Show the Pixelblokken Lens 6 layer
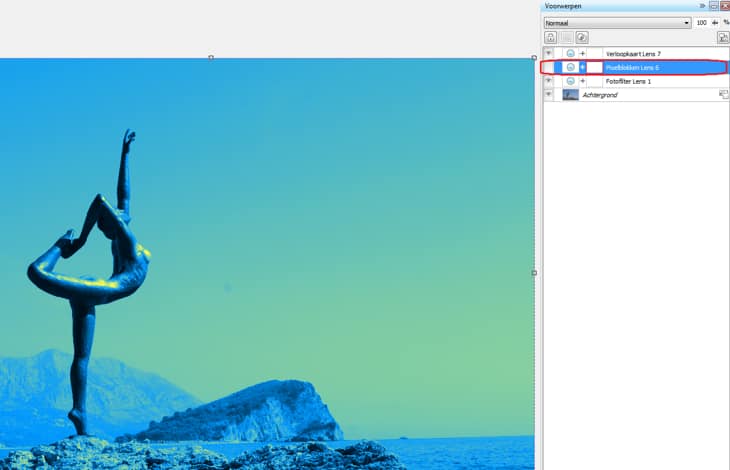Image resolution: width=730 pixels, height=470 pixels. click(548, 67)
